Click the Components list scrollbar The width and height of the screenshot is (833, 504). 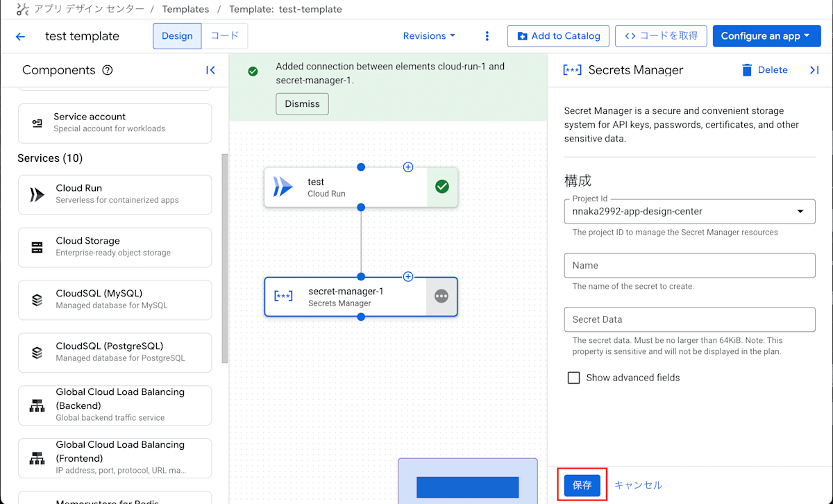tap(224, 258)
